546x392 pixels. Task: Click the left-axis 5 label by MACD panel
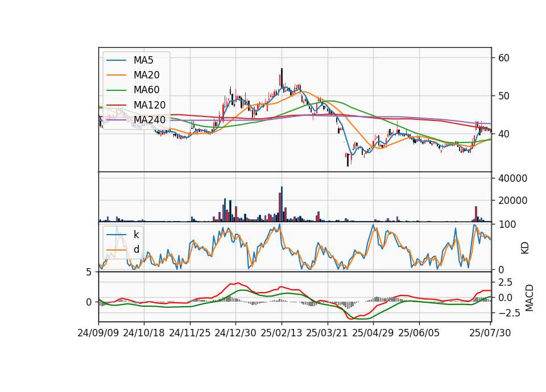coord(89,272)
